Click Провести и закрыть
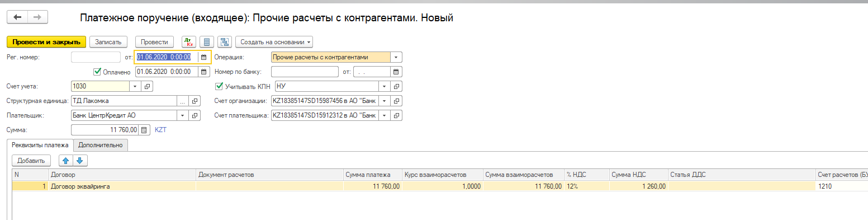Viewport: 868px width, 220px height. click(x=46, y=42)
